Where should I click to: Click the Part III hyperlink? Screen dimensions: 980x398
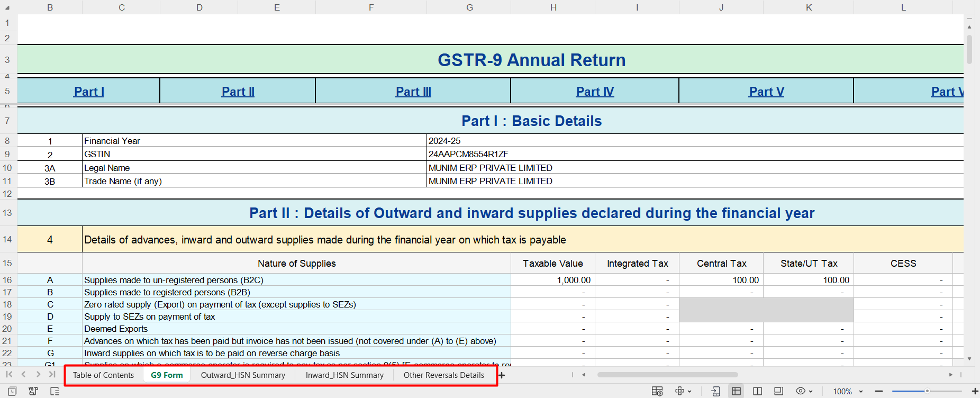point(413,92)
